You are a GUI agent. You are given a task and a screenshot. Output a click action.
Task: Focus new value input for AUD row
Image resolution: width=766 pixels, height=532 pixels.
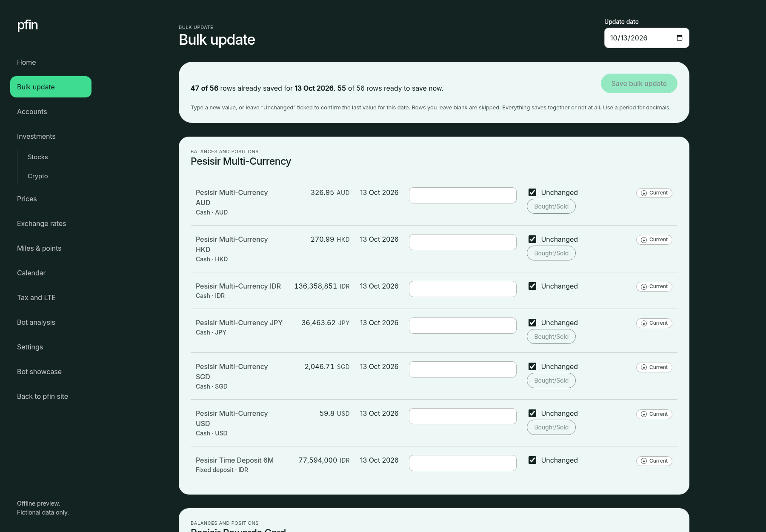tap(463, 195)
